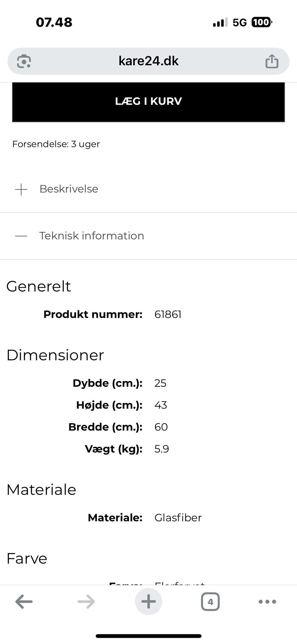Go back with the back arrow

(x=24, y=601)
